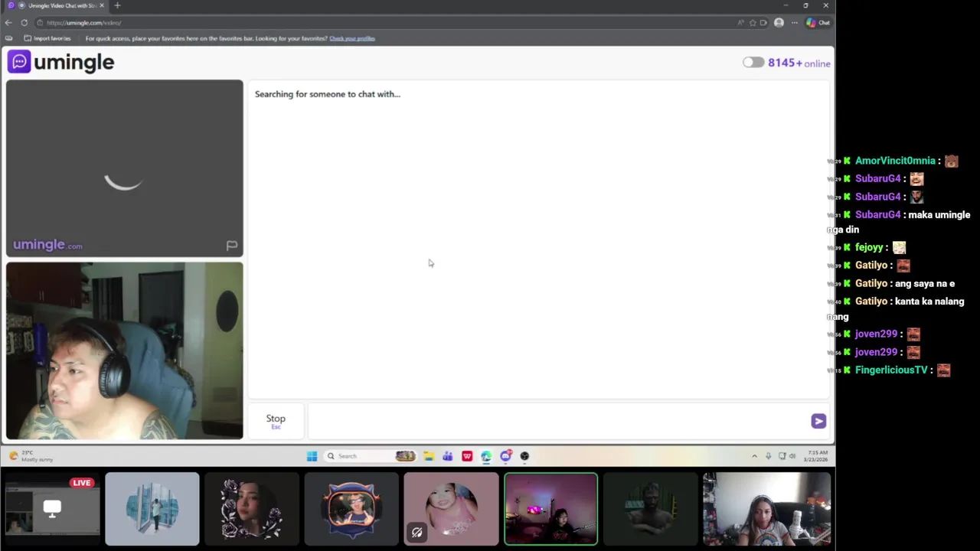Open a new browser tab with the plus button
This screenshot has height=551, width=980.
(117, 5)
